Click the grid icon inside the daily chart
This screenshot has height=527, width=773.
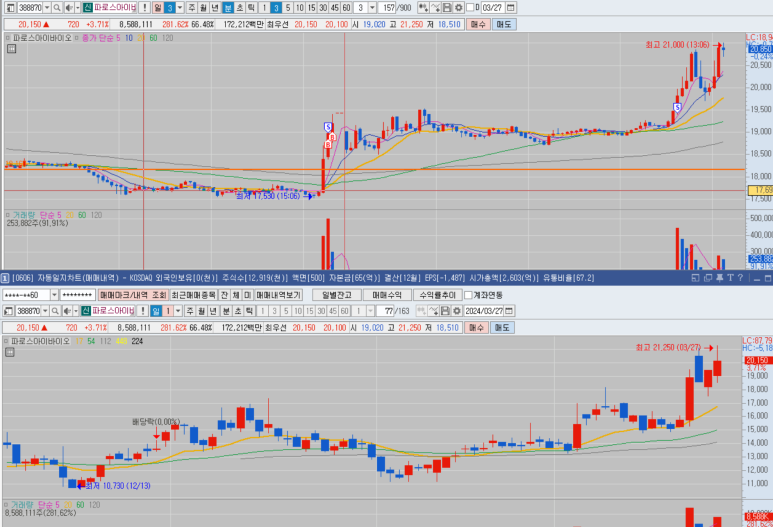pos(10,352)
